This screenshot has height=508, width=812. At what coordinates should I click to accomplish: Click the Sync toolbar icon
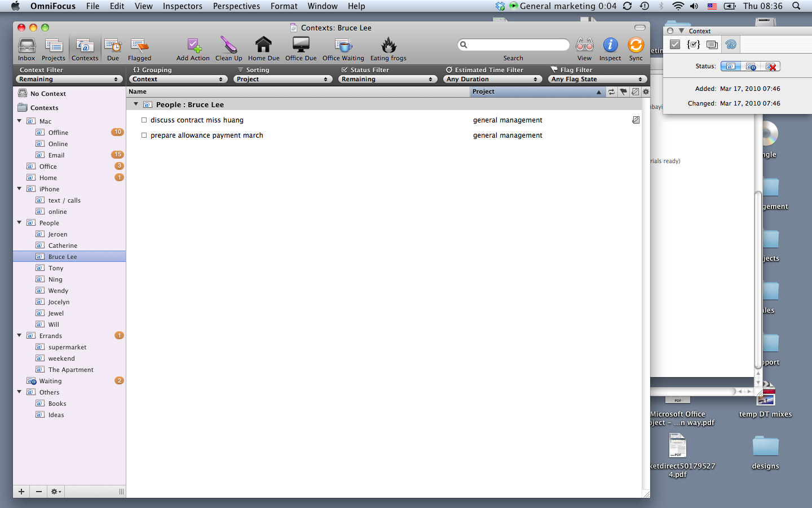[x=636, y=49]
